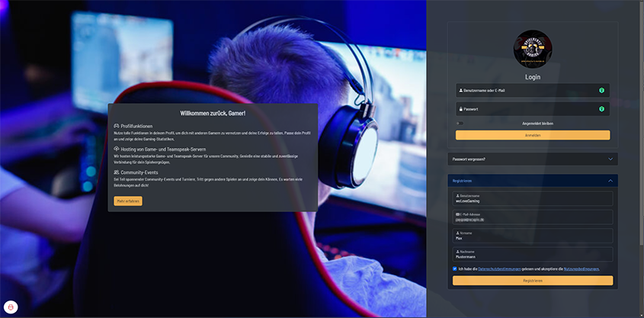This screenshot has width=644, height=318.
Task: Click the Mehr erfahren button
Action: [x=128, y=201]
